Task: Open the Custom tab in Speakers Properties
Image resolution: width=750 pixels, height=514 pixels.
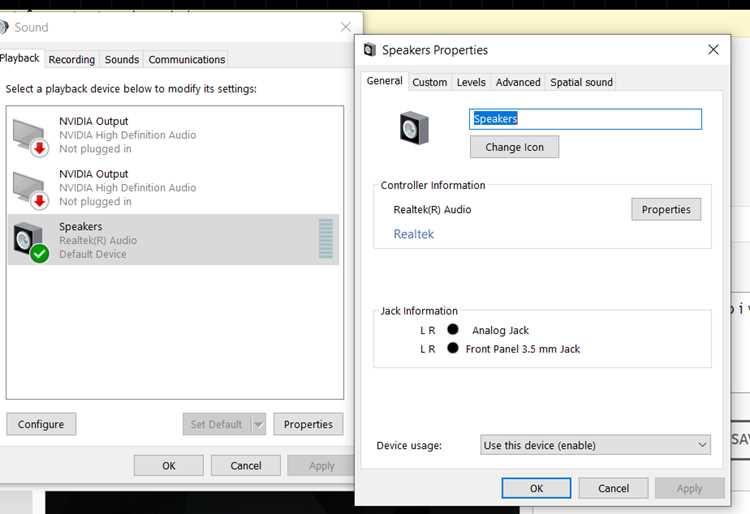Action: pyautogui.click(x=430, y=82)
